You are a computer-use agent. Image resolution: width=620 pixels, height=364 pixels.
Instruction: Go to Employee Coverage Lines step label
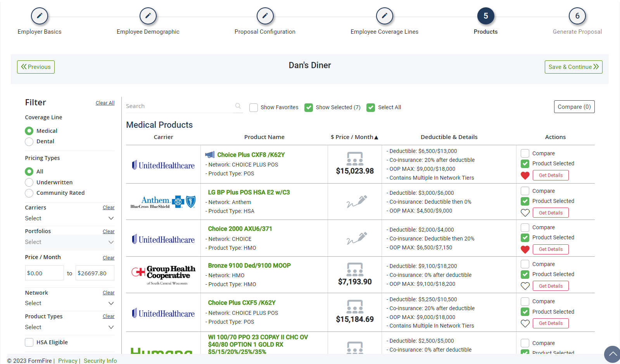[x=385, y=32]
